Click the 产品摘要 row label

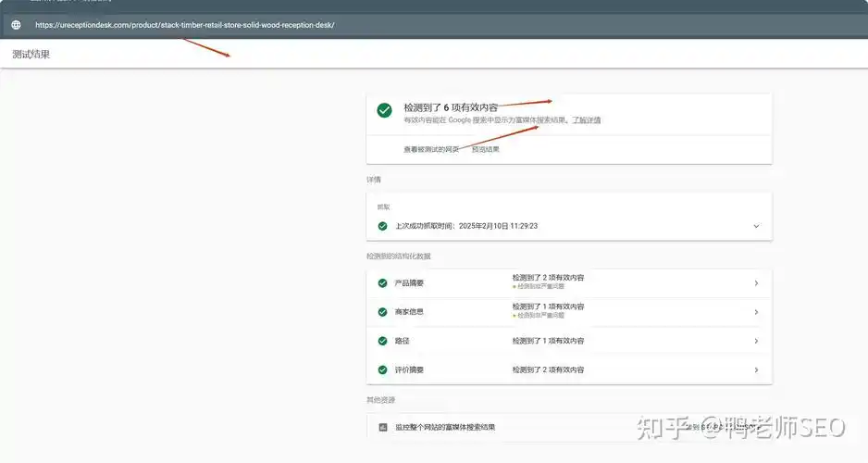click(x=408, y=283)
